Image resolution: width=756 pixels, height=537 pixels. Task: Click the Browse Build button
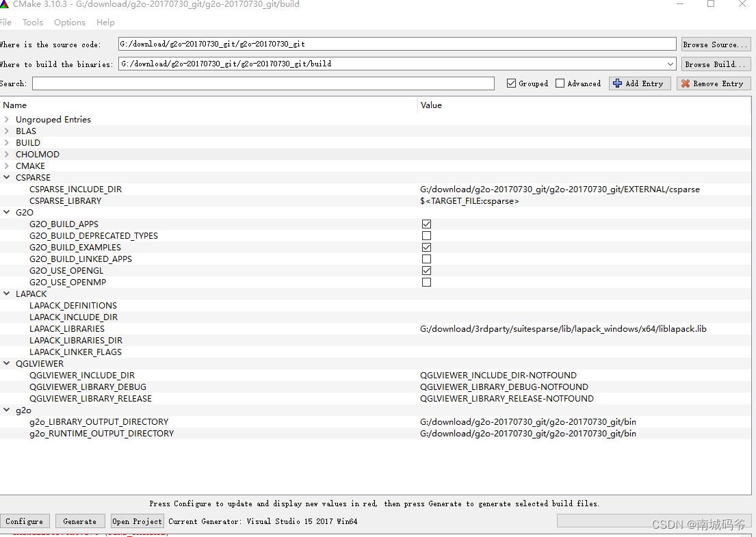716,64
